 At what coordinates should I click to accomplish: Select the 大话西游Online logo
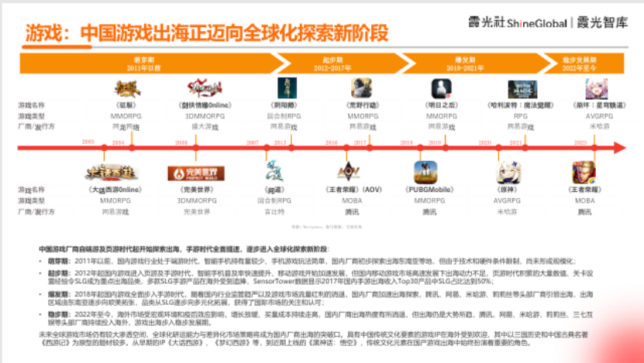tap(112, 173)
